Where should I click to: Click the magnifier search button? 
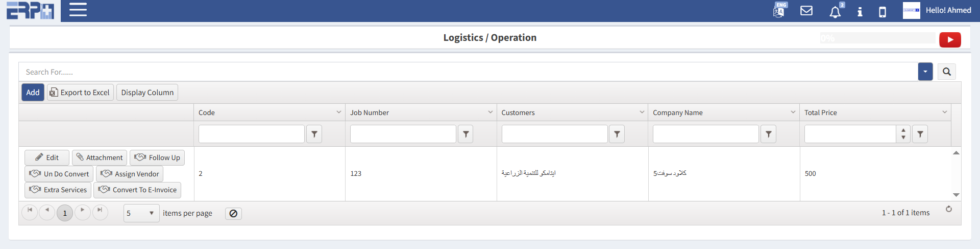tap(947, 72)
